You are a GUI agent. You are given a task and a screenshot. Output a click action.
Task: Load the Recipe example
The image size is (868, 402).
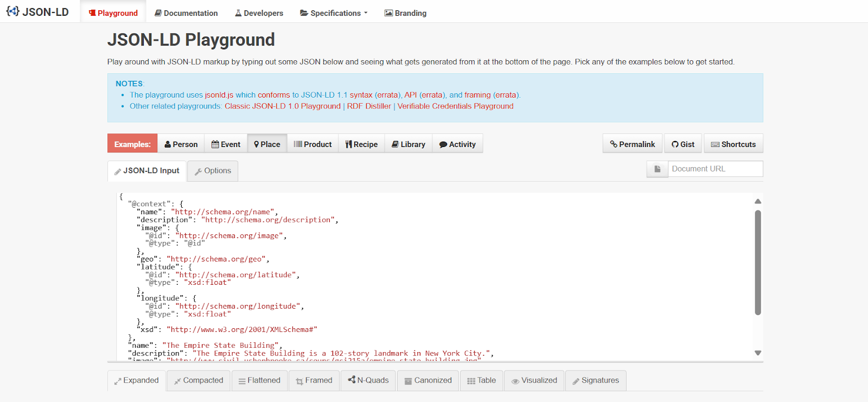pos(361,144)
